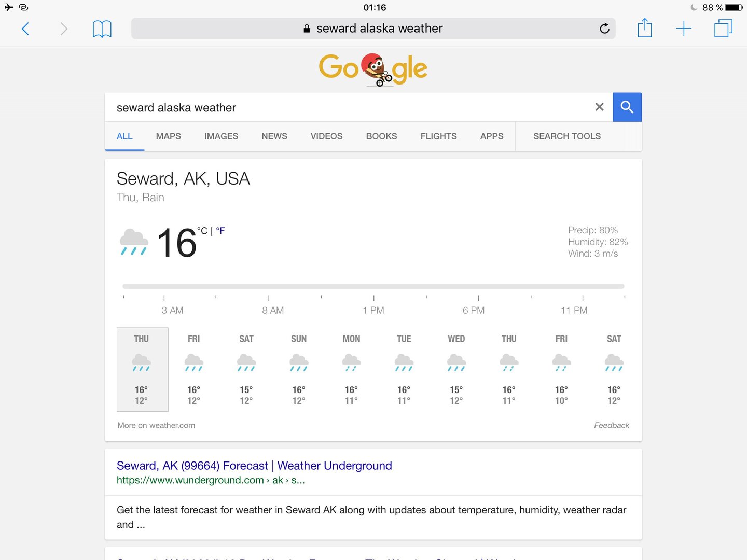This screenshot has height=560, width=747.
Task: Open More on weather.com link
Action: click(x=156, y=425)
